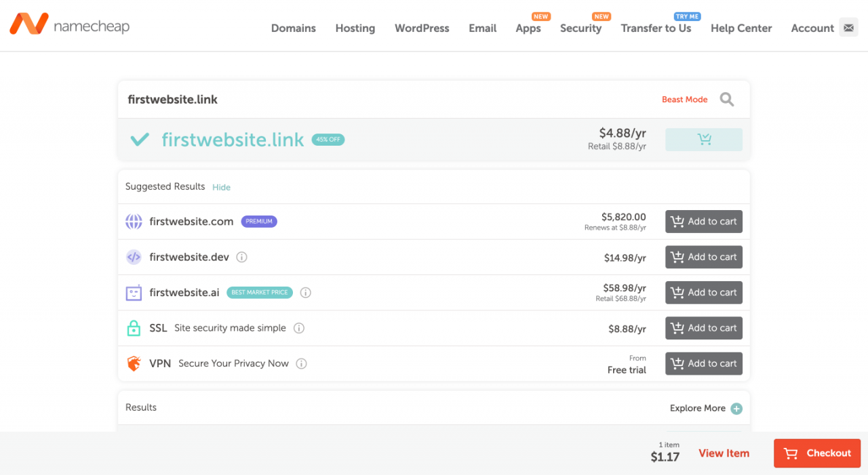The width and height of the screenshot is (868, 475).
Task: Click the Free trial text
Action: click(627, 370)
